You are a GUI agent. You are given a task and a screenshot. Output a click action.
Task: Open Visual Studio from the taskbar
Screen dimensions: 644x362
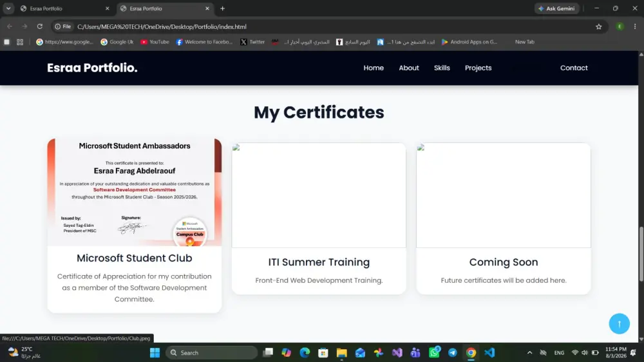(397, 352)
